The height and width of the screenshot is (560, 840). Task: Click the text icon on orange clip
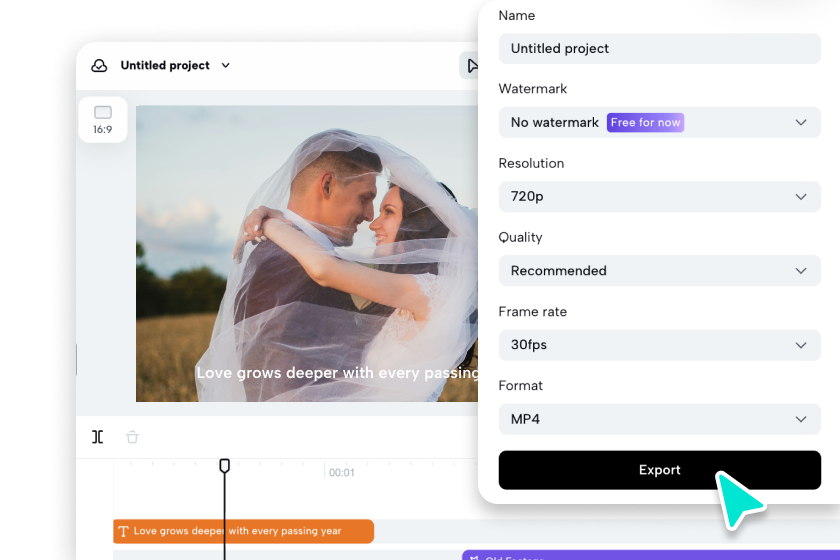click(x=123, y=532)
